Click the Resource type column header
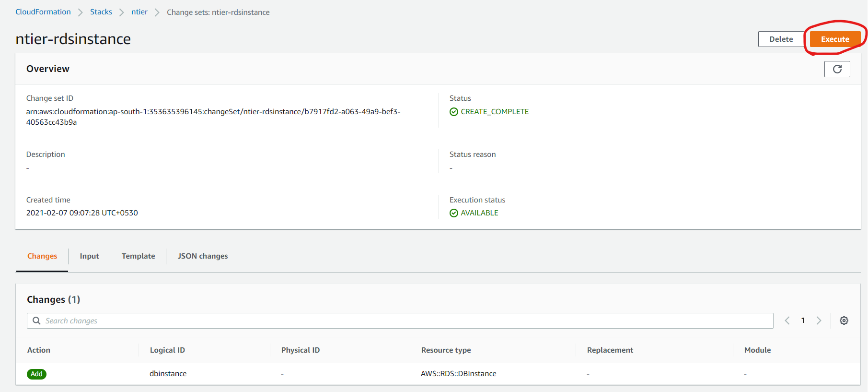 tap(446, 350)
